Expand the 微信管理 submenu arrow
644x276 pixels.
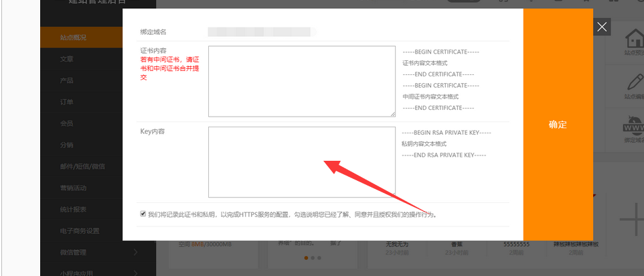(136, 253)
